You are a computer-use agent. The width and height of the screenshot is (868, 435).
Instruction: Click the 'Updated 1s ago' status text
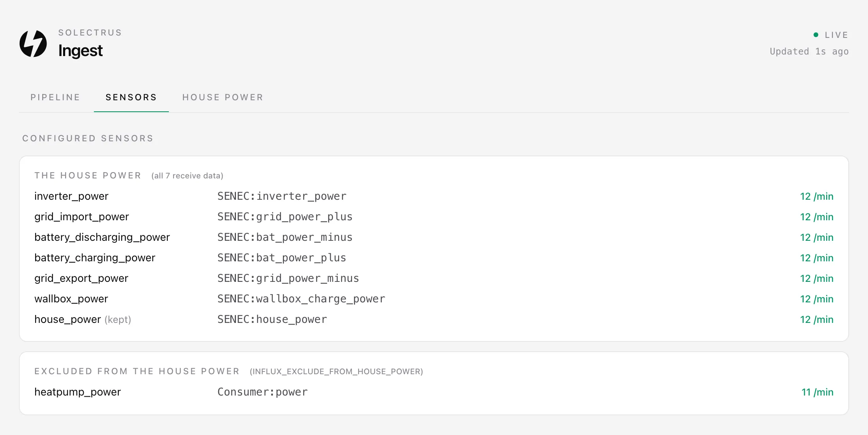click(x=809, y=51)
